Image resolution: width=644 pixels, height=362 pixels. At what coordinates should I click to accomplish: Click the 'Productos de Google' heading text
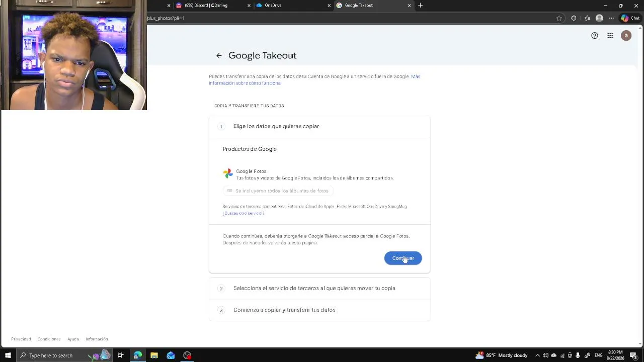tap(250, 149)
